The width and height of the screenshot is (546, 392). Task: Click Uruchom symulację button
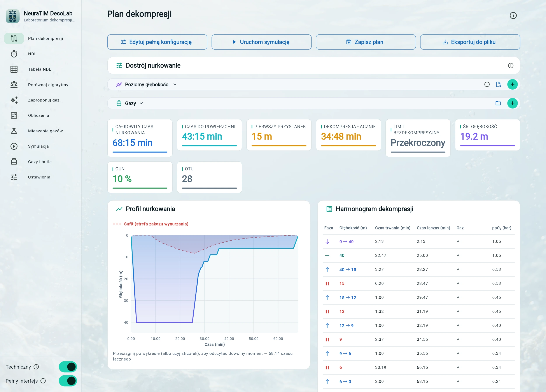[261, 42]
